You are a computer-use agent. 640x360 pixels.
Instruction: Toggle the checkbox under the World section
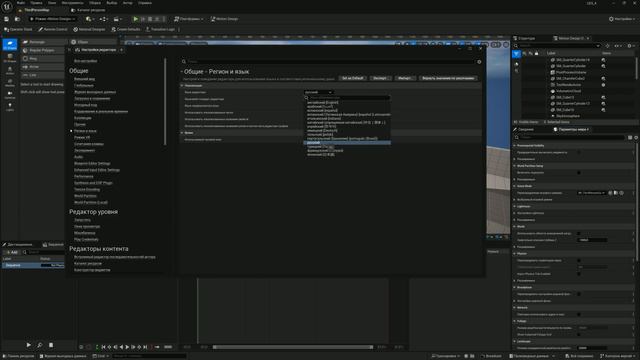pos(579,233)
